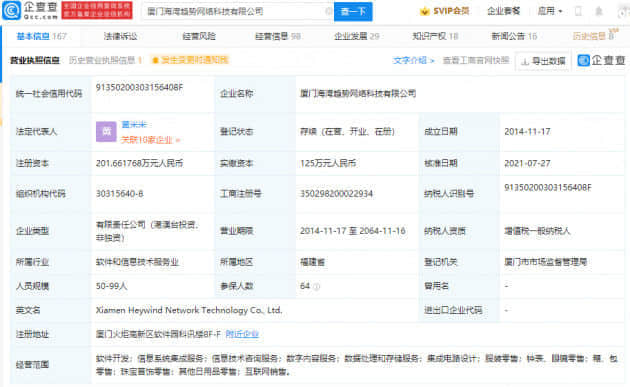630x387 pixels.
Task: Click the 查一下 search button
Action: (x=353, y=11)
